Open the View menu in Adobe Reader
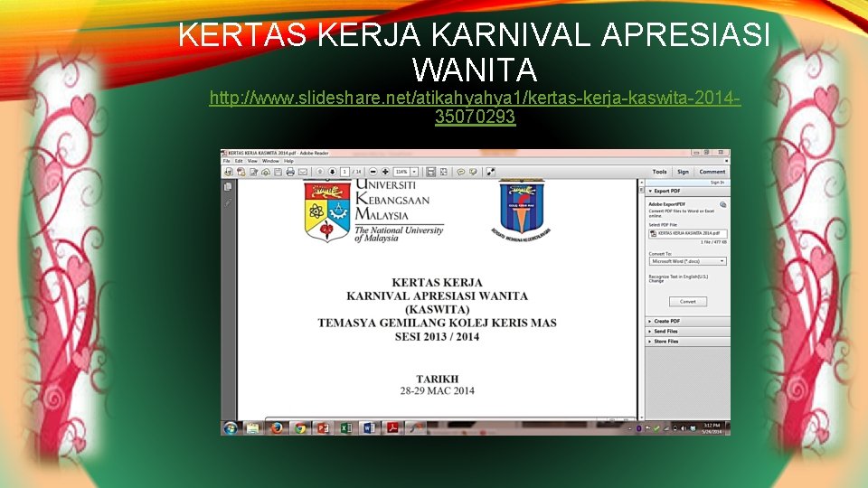Viewport: 868px width, 488px height. [x=252, y=161]
